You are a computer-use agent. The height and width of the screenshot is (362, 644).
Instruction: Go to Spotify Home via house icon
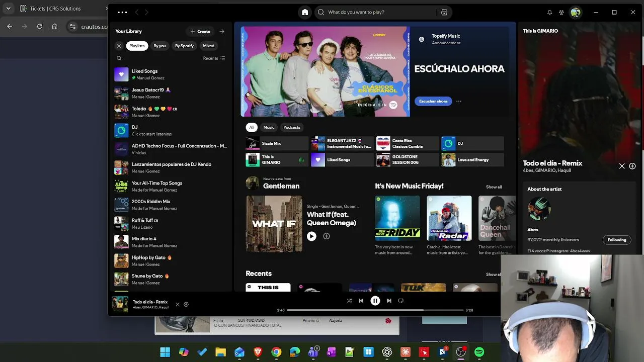pyautogui.click(x=305, y=12)
